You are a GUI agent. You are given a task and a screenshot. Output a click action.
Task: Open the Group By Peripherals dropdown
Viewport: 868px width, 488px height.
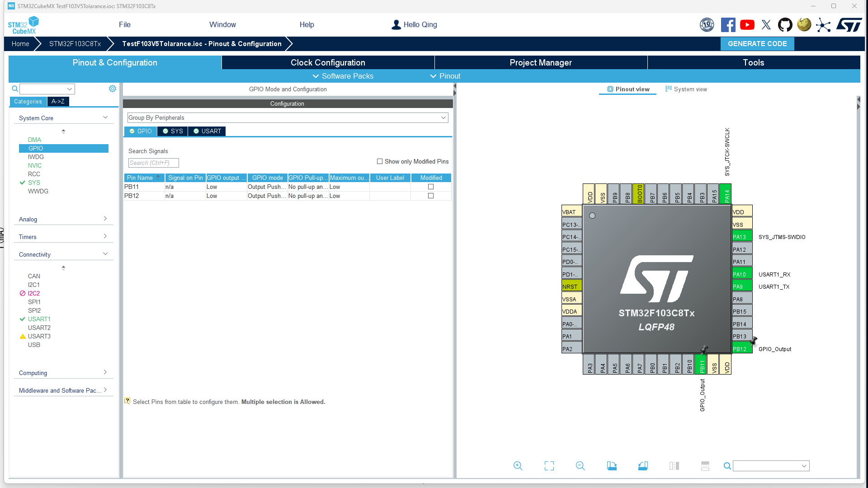click(x=288, y=117)
